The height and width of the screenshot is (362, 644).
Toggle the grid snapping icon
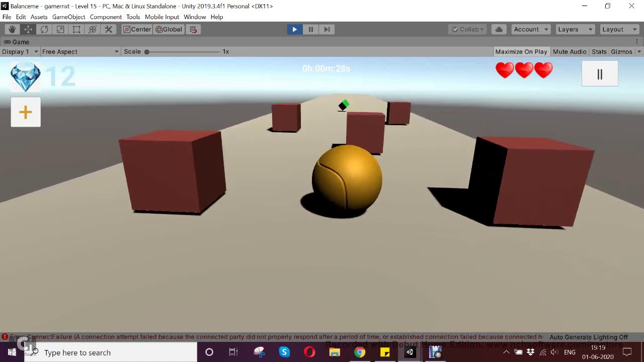click(x=193, y=29)
